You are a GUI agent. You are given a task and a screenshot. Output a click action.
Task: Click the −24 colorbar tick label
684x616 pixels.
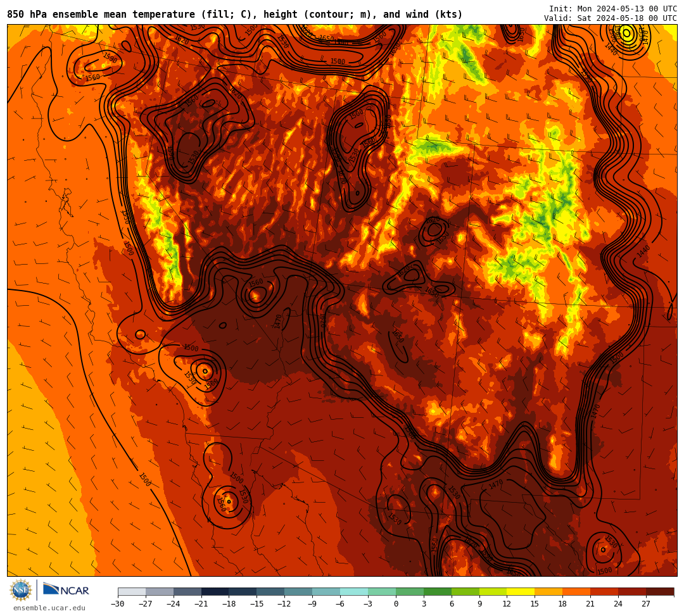pyautogui.click(x=174, y=604)
